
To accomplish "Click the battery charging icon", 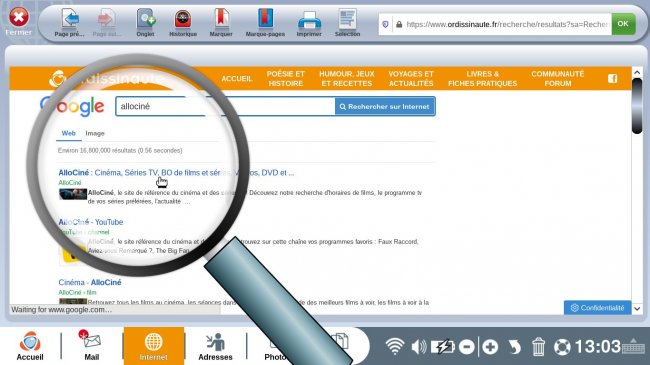I will click(443, 347).
